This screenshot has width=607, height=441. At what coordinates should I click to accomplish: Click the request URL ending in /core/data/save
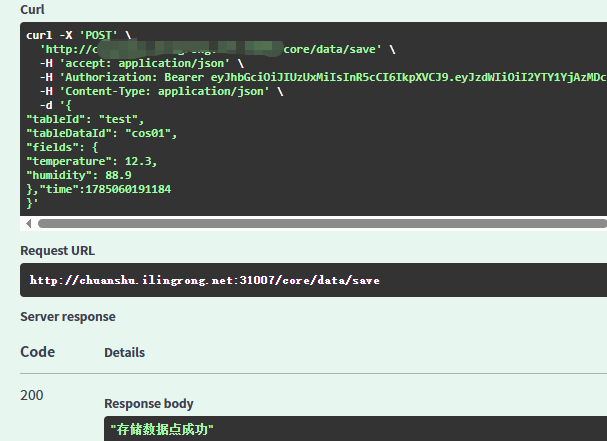204,280
